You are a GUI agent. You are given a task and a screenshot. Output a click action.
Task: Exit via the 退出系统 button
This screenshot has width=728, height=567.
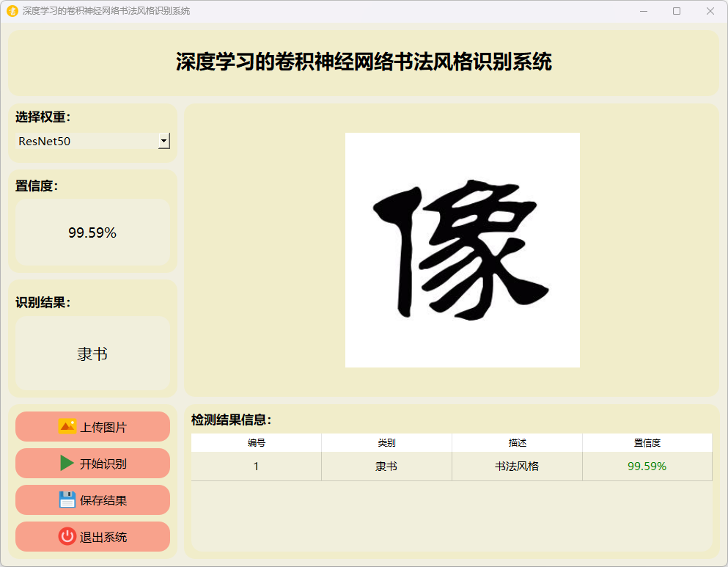coord(92,537)
